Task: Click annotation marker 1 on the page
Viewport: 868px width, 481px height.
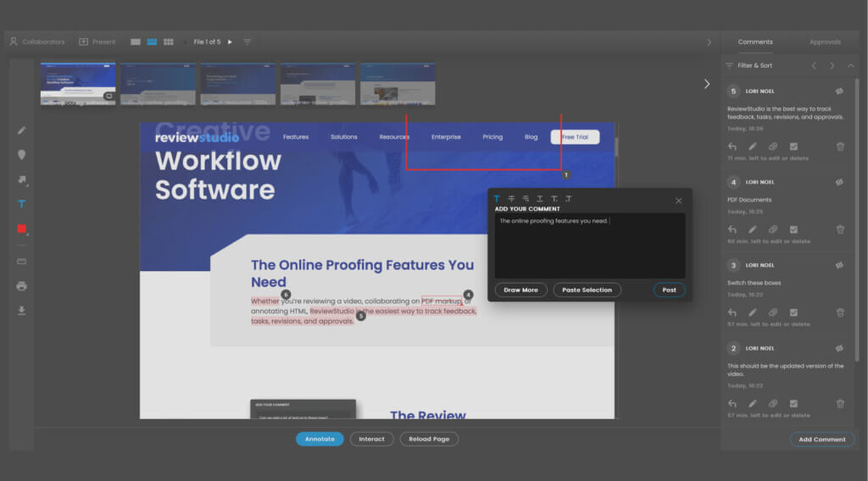Action: click(565, 174)
